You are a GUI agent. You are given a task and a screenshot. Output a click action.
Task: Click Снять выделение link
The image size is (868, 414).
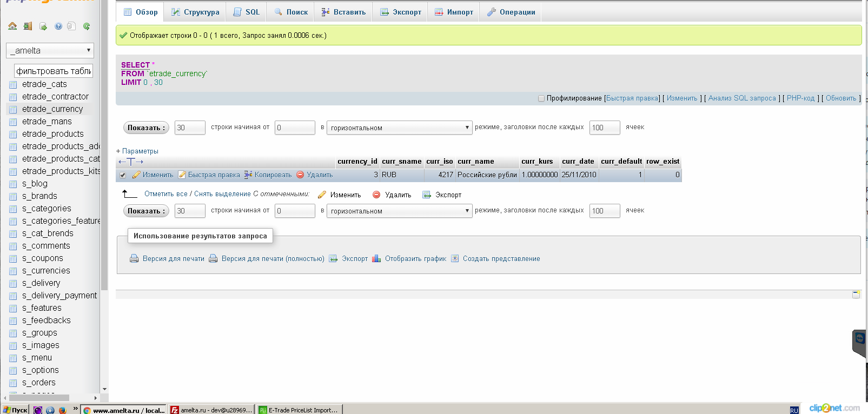[222, 194]
